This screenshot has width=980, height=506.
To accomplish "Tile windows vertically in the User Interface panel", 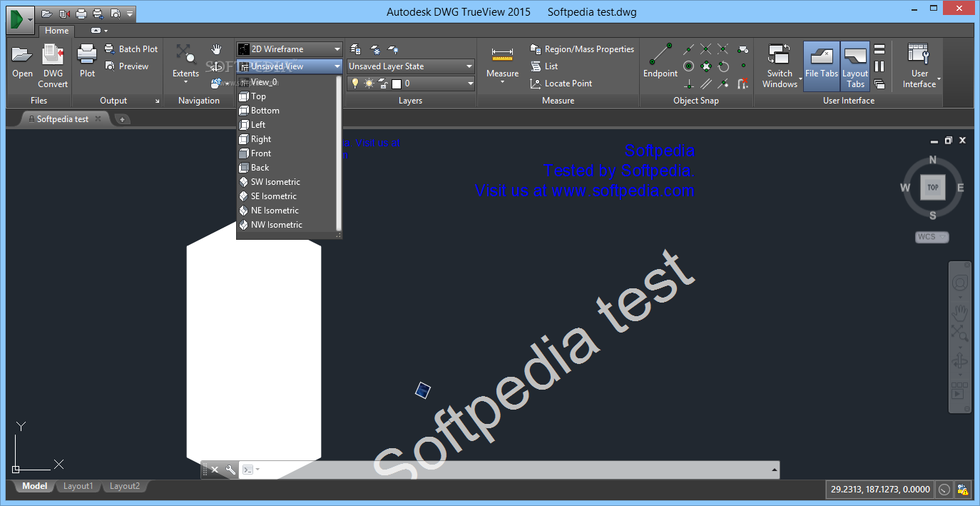I will tap(879, 66).
